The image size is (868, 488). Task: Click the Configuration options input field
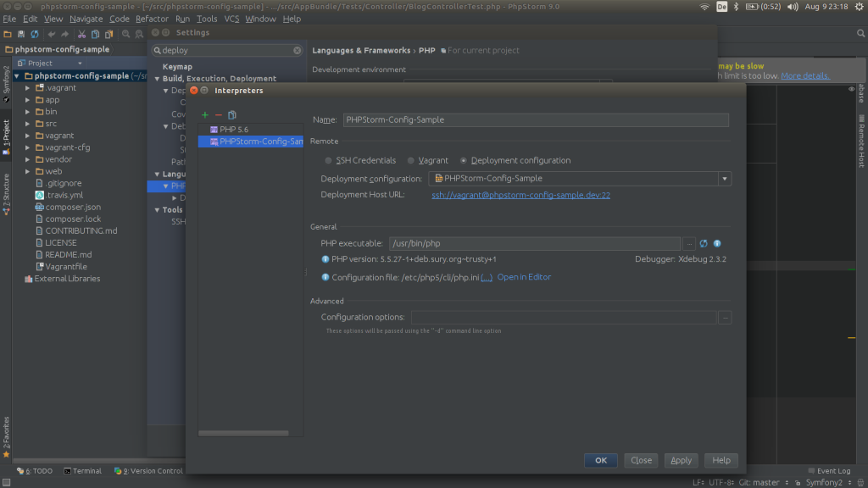[564, 318]
